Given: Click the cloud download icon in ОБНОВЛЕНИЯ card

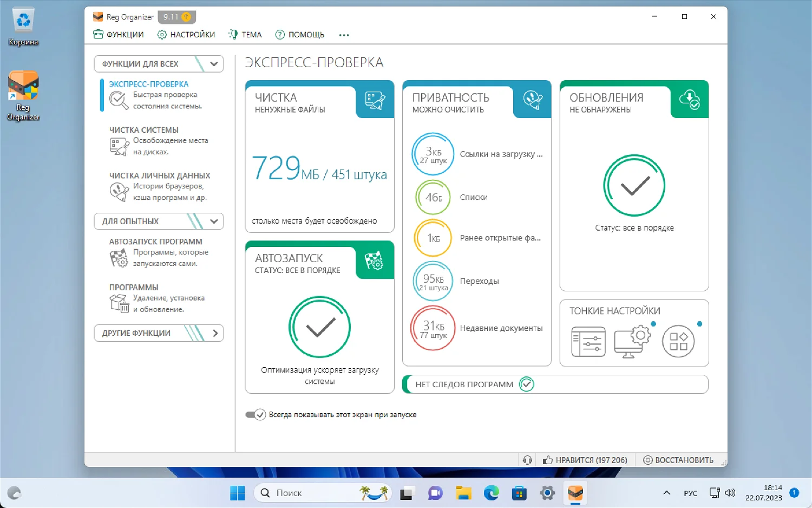Looking at the screenshot, I should pos(689,100).
